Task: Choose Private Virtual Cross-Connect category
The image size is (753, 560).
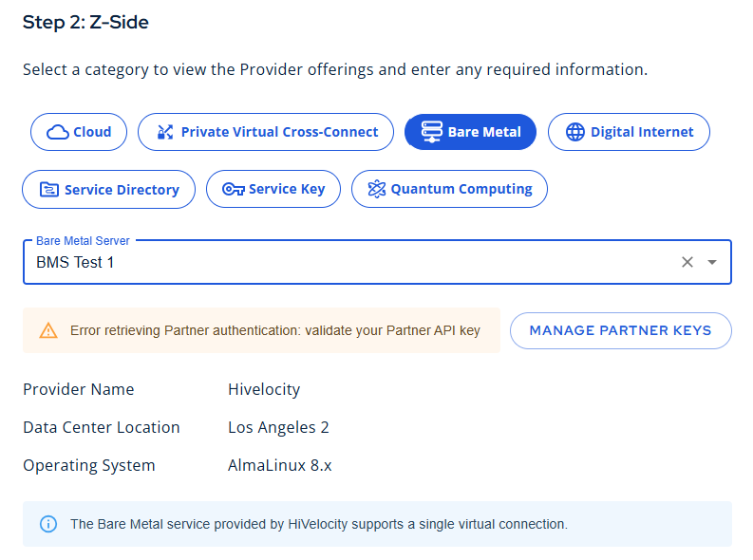Action: 266,132
